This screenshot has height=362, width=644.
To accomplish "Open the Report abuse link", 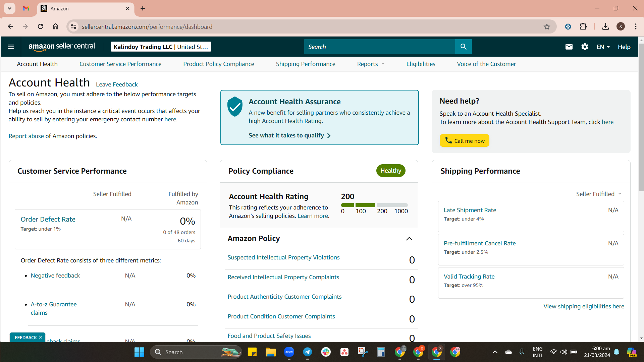I will tap(26, 136).
